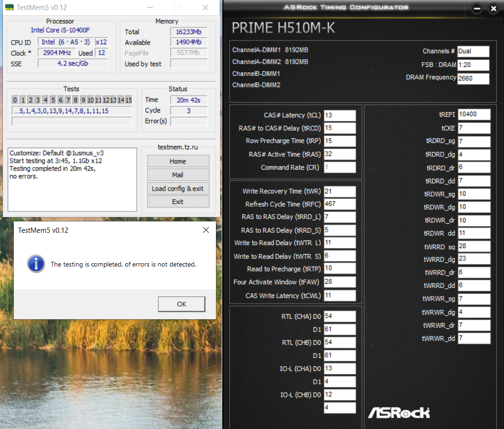The width and height of the screenshot is (504, 429).
Task: Click the PRIME H510M-K board title
Action: coord(283,28)
